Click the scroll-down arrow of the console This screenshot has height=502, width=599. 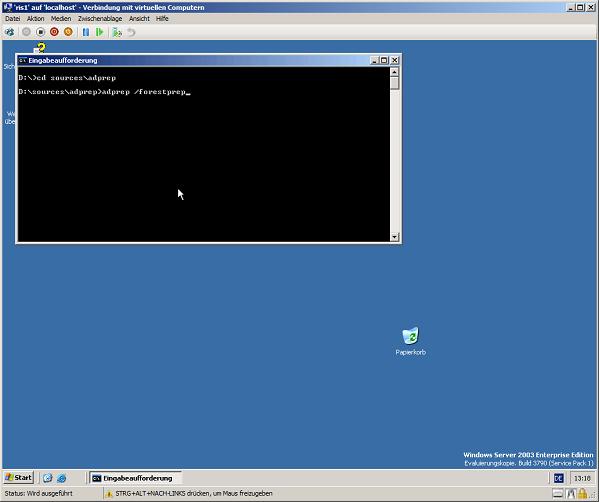[395, 237]
